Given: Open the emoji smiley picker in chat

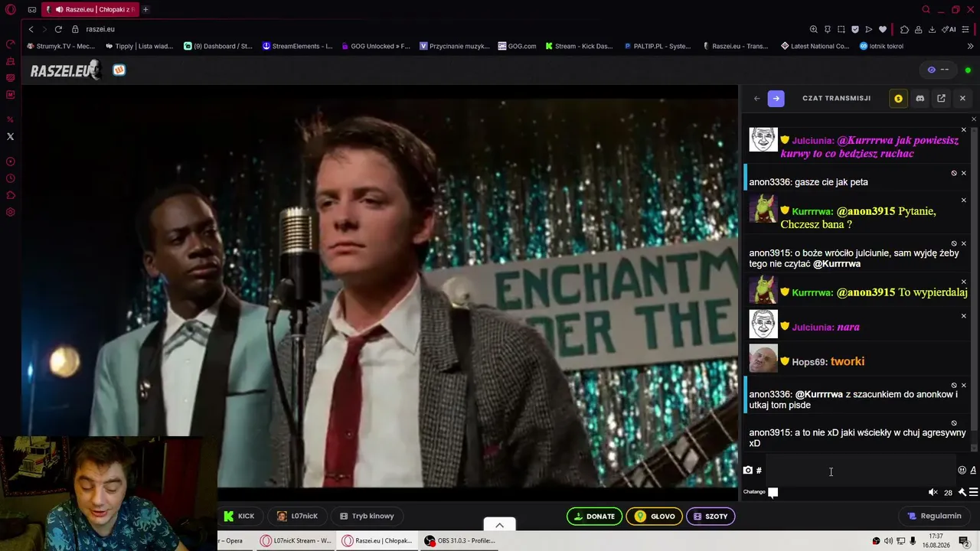Looking at the screenshot, I should coord(962,470).
